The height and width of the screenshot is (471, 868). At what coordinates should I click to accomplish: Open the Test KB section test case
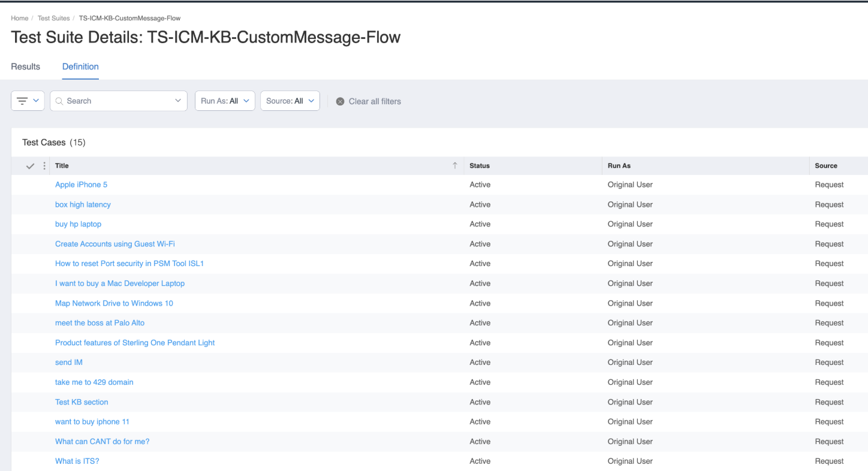click(x=82, y=402)
